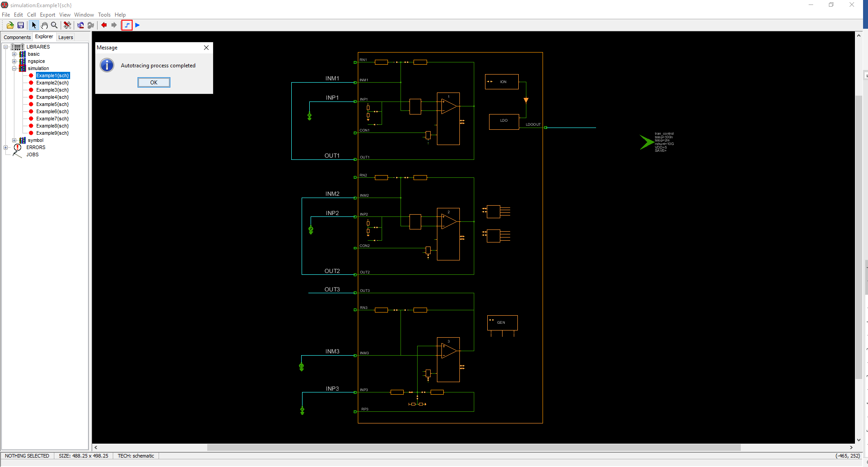Click the blue play run-simulation icon
This screenshot has height=467, width=868.
tap(138, 25)
